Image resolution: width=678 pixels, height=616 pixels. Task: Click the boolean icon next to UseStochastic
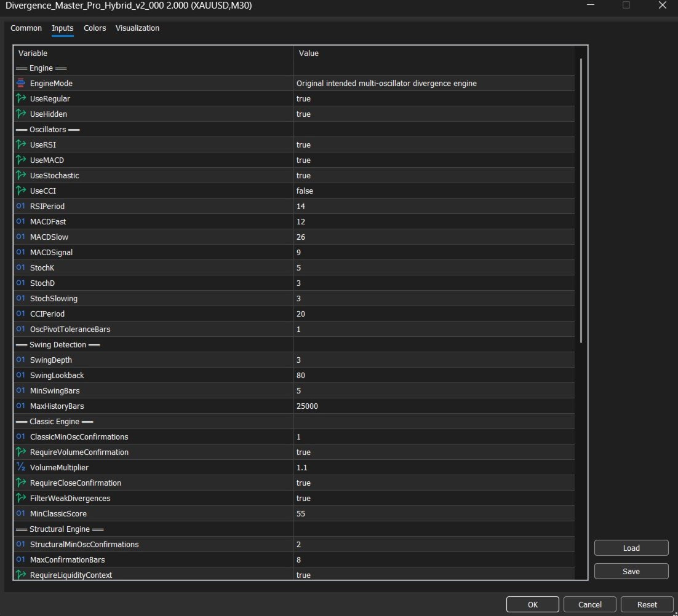[20, 175]
